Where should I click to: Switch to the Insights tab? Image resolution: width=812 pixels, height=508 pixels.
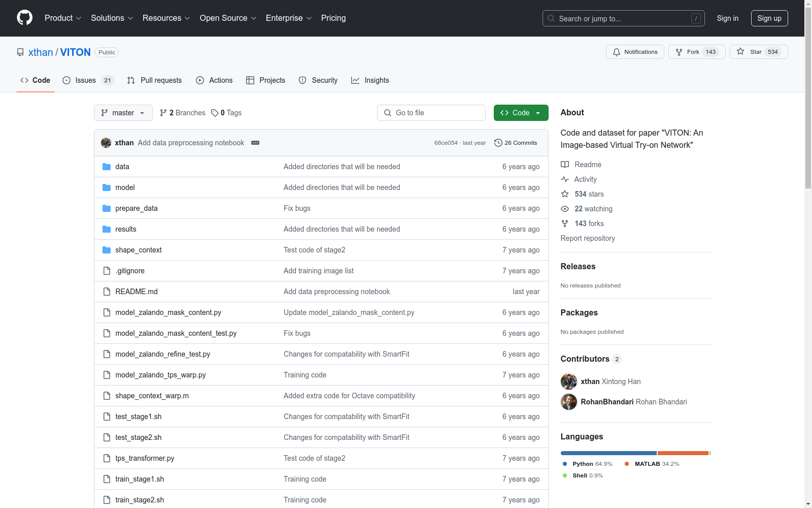point(370,80)
